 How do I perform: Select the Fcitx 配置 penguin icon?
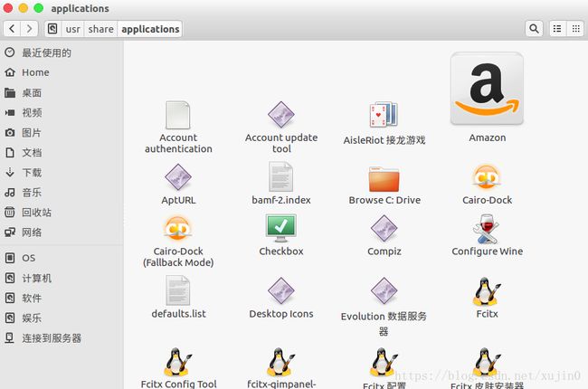coord(384,362)
